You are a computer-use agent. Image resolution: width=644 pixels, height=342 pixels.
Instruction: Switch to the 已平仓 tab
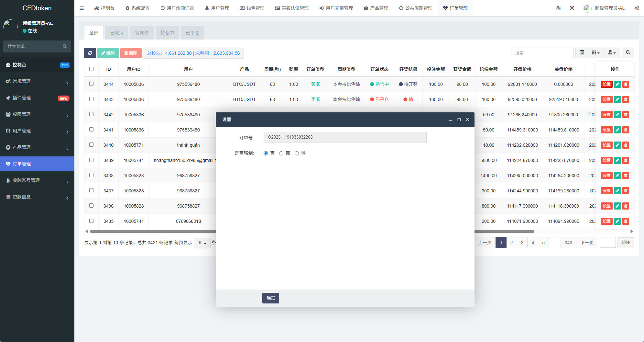[192, 32]
